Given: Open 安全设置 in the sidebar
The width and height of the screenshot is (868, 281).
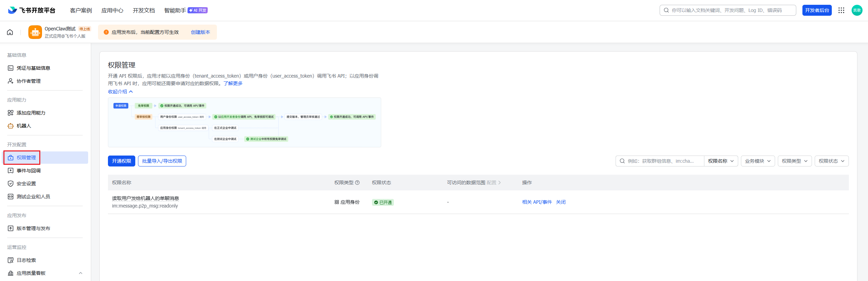Looking at the screenshot, I should pyautogui.click(x=26, y=184).
